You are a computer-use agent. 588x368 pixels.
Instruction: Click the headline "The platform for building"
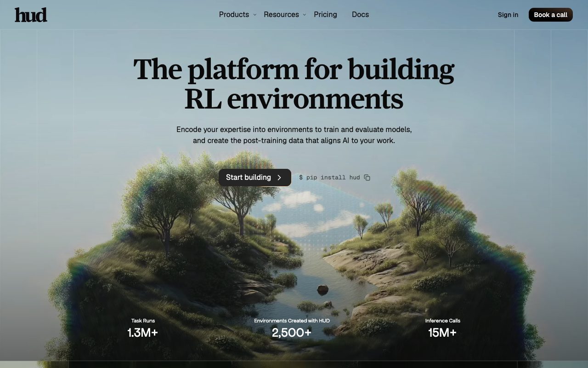tap(294, 69)
